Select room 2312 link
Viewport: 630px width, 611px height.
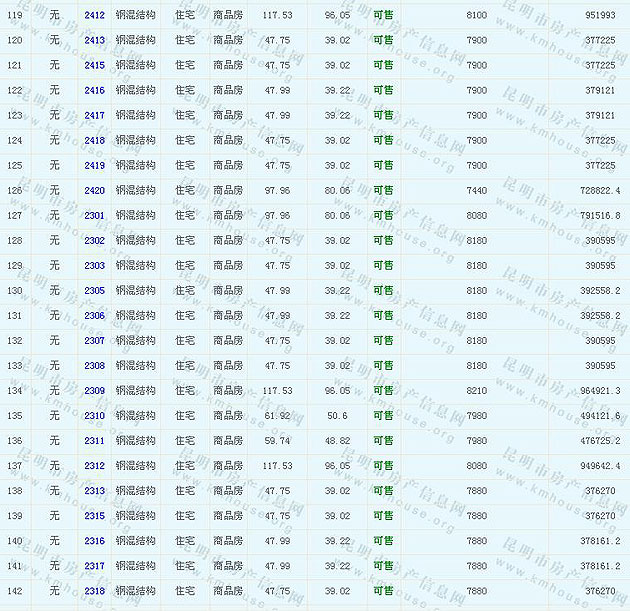[94, 466]
